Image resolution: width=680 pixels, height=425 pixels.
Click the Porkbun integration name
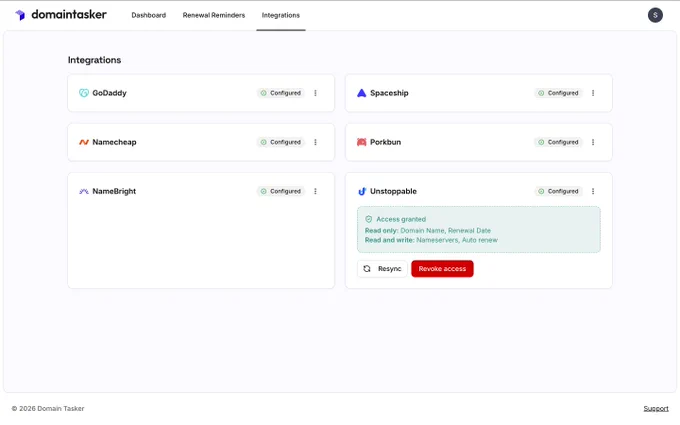click(x=385, y=142)
